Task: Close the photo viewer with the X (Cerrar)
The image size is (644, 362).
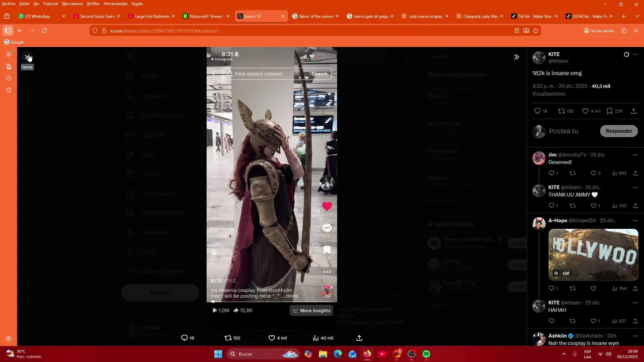Action: click(x=28, y=57)
